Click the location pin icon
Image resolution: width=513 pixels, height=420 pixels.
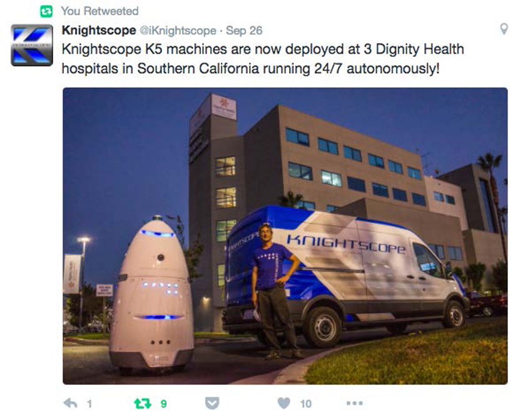coord(504,29)
